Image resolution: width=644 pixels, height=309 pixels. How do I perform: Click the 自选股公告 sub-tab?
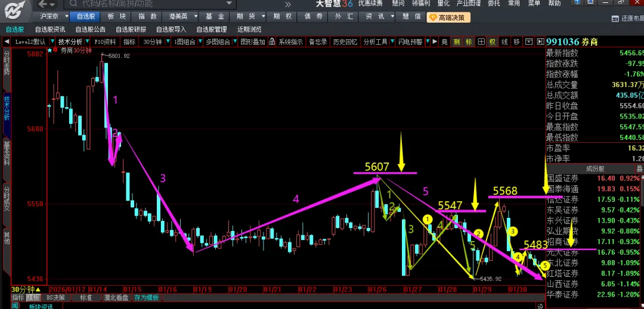91,30
